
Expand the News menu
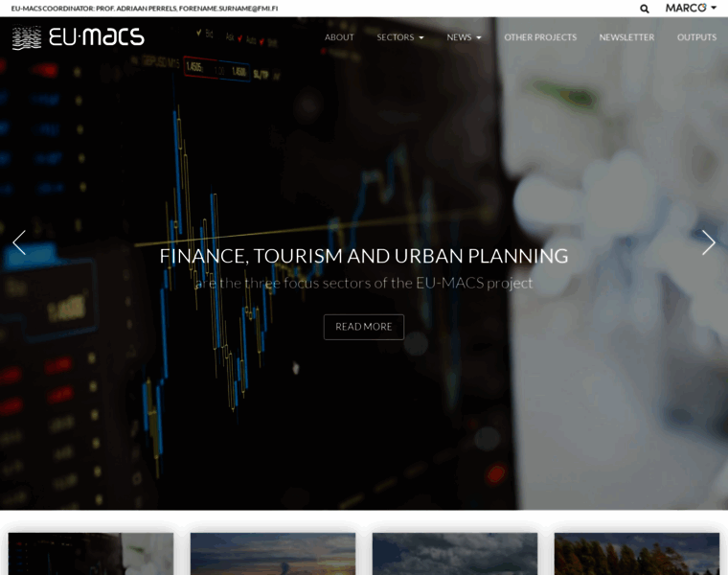pyautogui.click(x=464, y=37)
